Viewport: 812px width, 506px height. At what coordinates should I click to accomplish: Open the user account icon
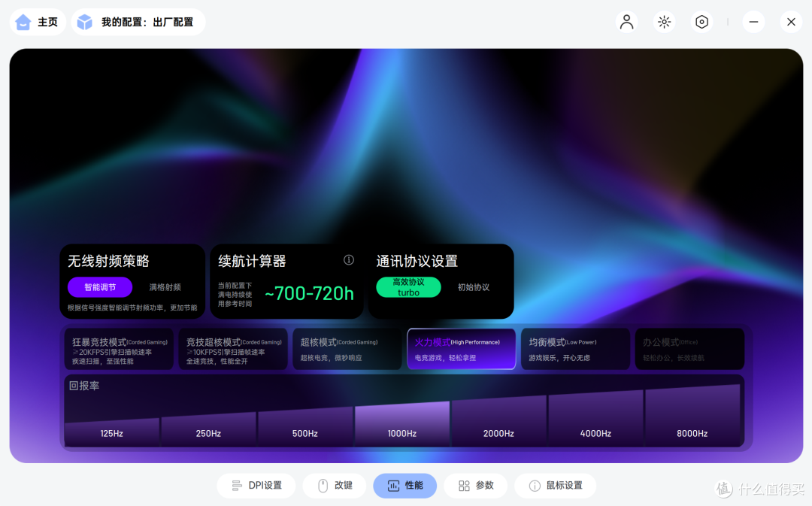[x=626, y=23]
